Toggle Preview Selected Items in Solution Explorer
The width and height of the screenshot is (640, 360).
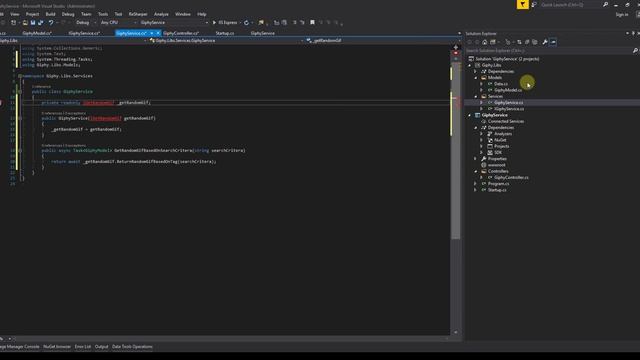point(553,42)
